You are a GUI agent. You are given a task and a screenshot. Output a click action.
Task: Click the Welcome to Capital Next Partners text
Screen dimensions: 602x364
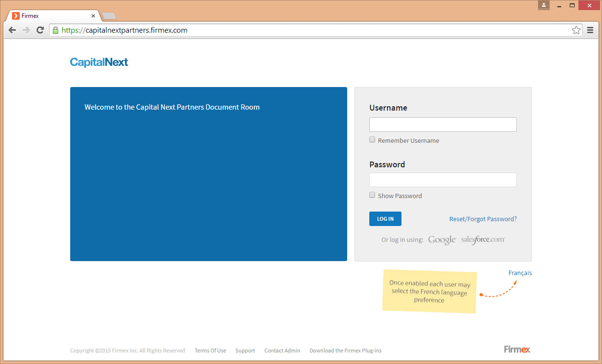pyautogui.click(x=172, y=107)
